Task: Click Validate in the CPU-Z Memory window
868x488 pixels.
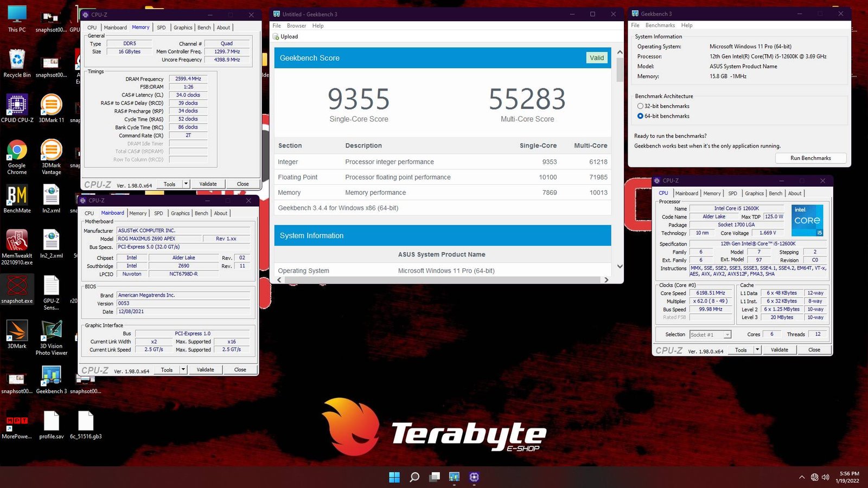Action: click(x=208, y=184)
